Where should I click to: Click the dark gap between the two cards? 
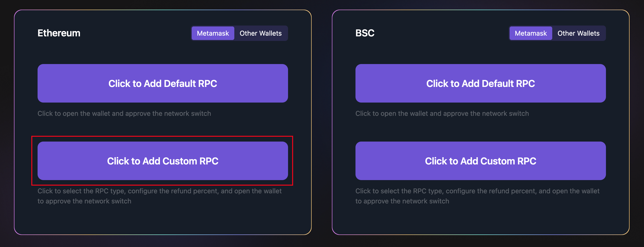[322, 123]
